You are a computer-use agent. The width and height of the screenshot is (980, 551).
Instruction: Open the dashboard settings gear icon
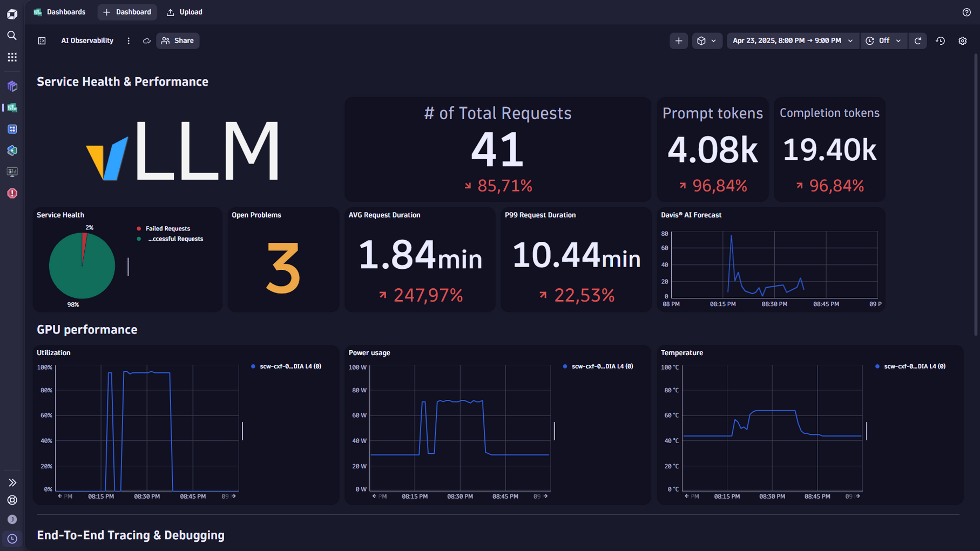962,40
